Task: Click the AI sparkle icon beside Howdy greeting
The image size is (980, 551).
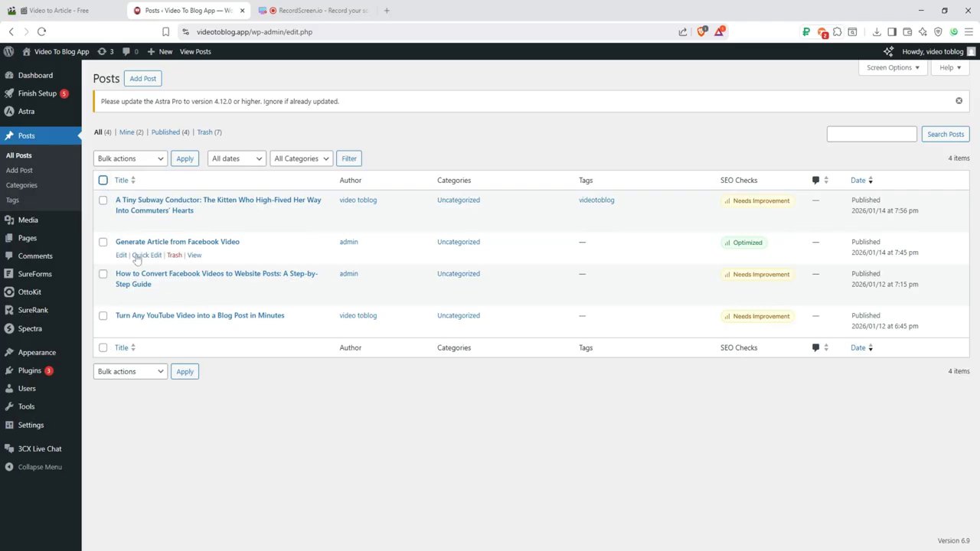Action: (x=888, y=51)
